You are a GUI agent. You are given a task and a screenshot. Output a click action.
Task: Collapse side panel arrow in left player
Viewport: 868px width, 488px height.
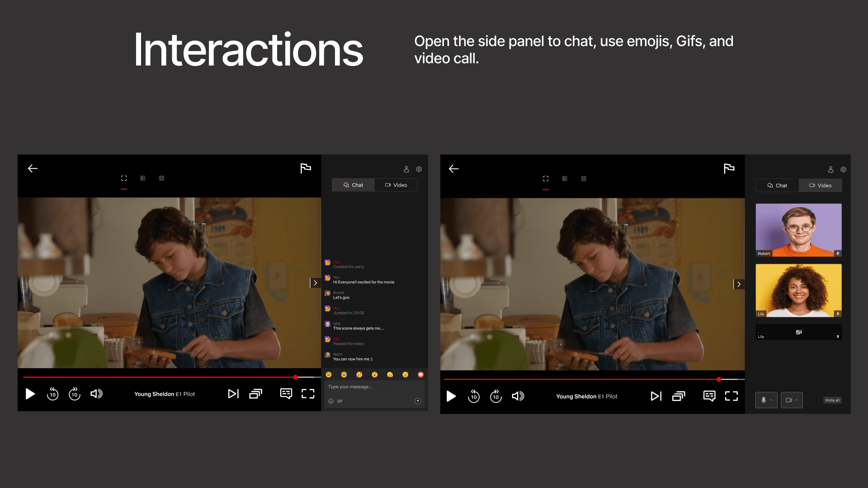tap(315, 283)
